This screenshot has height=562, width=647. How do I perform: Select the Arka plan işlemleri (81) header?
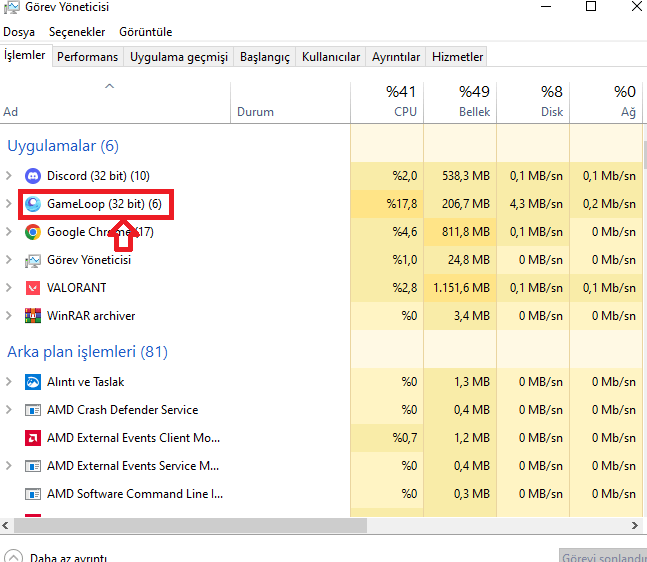pos(87,352)
